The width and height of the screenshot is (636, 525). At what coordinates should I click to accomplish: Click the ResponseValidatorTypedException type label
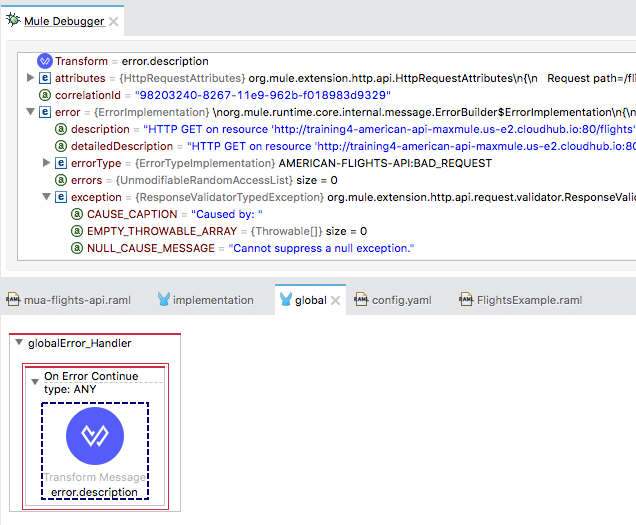230,198
